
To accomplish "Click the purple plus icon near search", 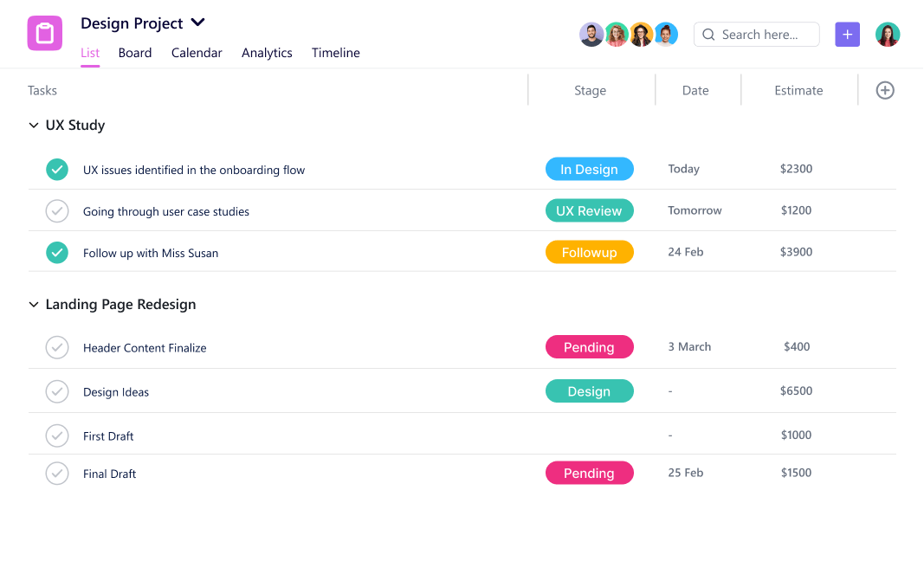I will tap(847, 34).
